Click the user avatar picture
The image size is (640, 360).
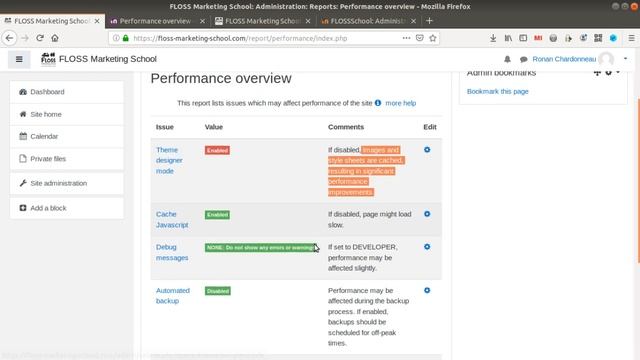(x=606, y=59)
